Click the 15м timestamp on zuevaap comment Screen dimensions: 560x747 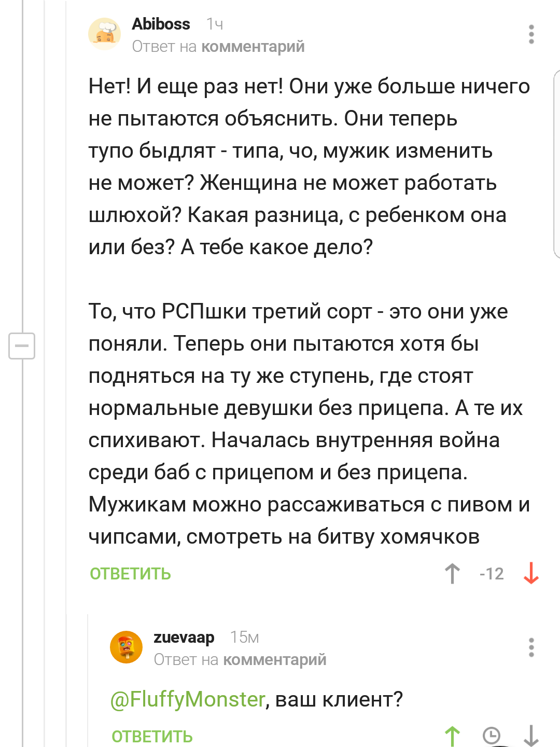(244, 637)
